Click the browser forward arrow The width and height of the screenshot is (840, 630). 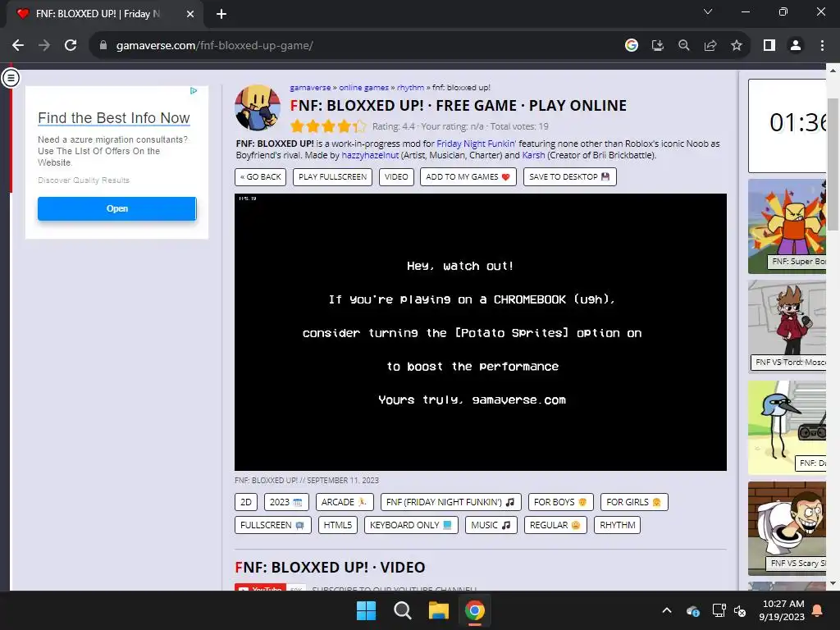[x=44, y=46]
